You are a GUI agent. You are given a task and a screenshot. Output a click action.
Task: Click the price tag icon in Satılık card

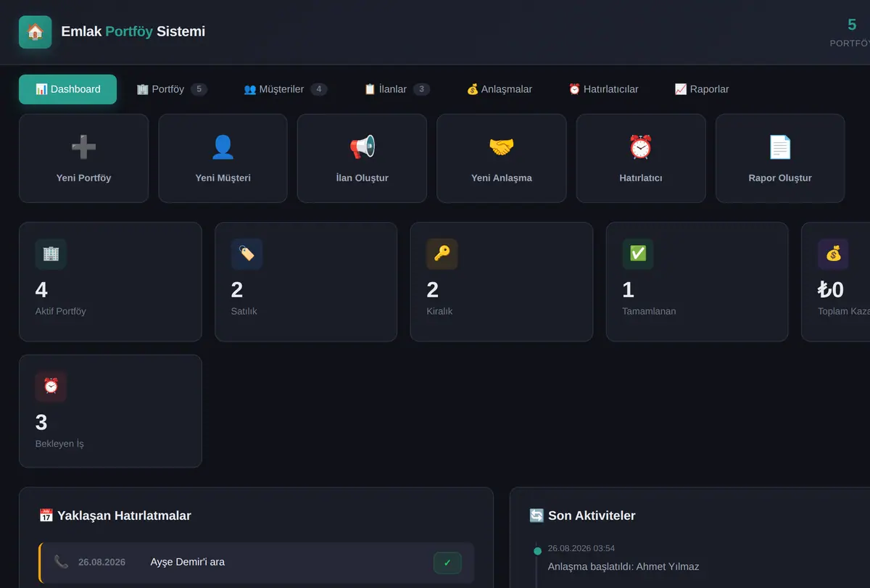(x=246, y=254)
